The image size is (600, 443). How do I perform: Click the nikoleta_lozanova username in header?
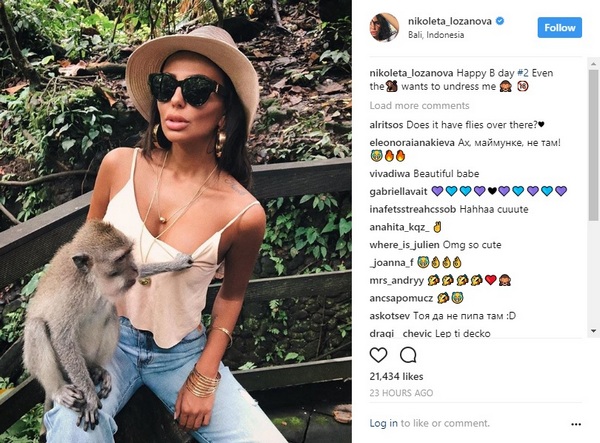[x=450, y=21]
